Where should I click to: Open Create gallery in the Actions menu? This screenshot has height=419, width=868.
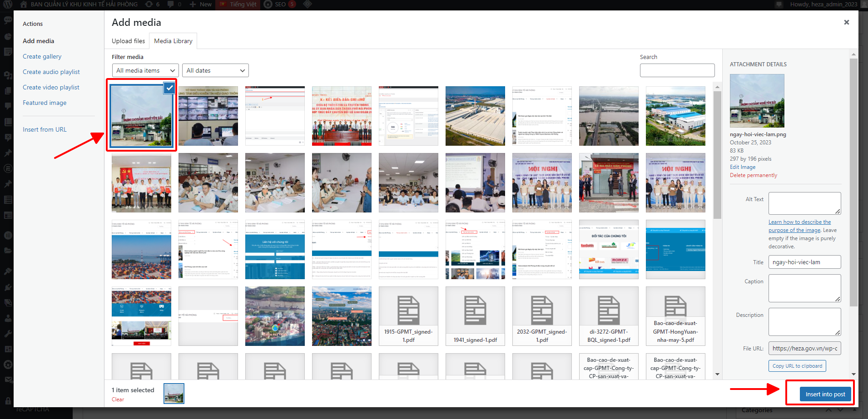coord(42,56)
